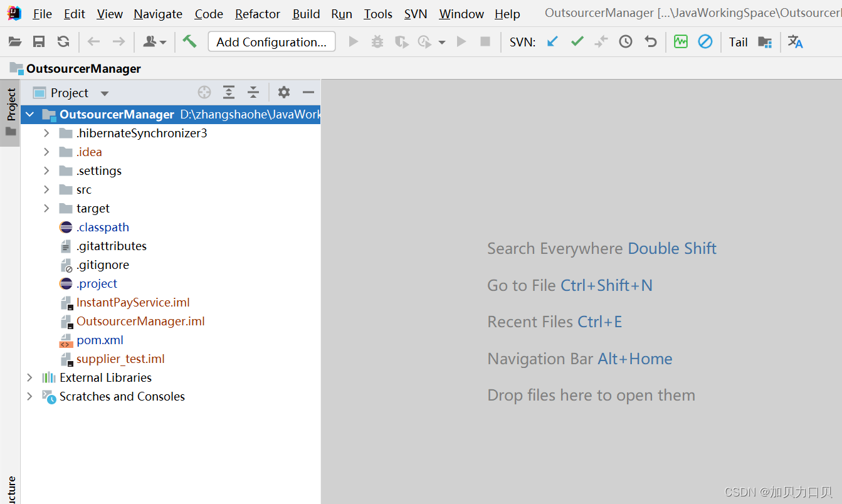
Task: Open Project Structure folder icon
Action: (765, 42)
